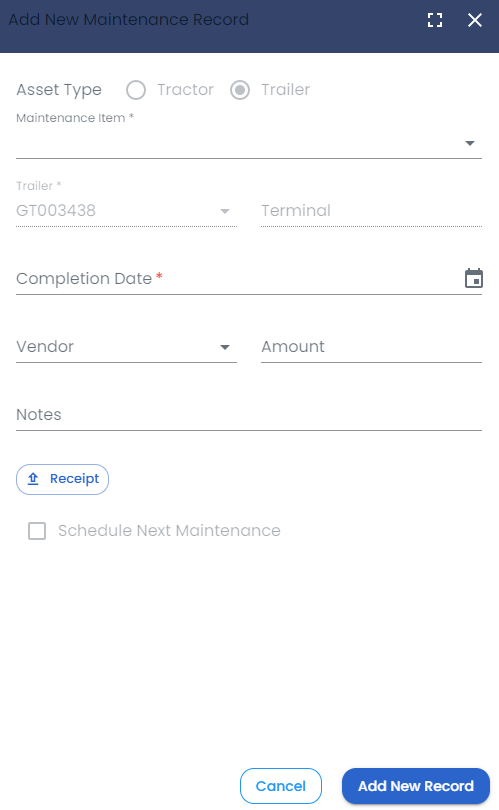Focus the Notes text field

click(x=249, y=415)
